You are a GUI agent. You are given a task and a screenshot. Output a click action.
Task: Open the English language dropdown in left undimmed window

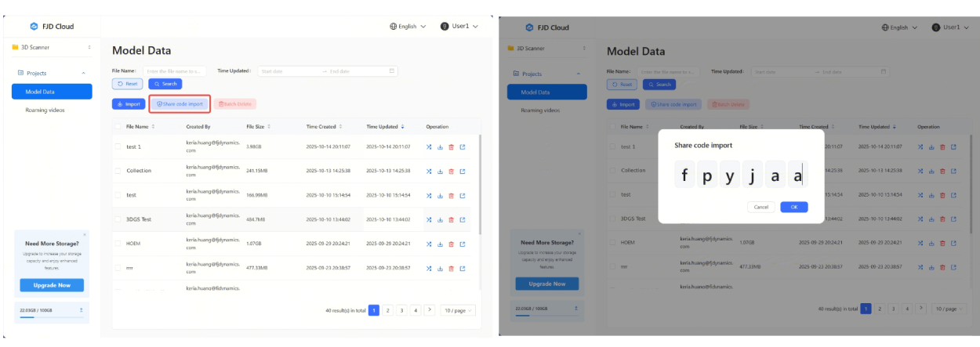click(408, 26)
